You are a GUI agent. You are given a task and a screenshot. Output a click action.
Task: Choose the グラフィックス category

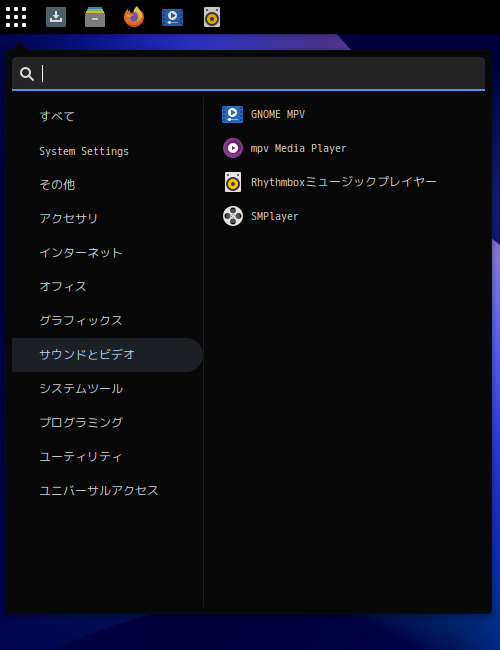coord(107,320)
